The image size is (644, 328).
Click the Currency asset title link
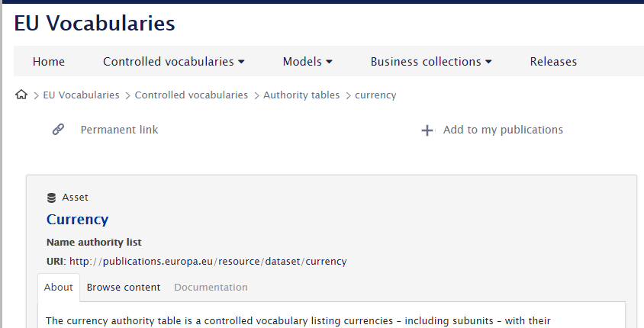click(77, 220)
